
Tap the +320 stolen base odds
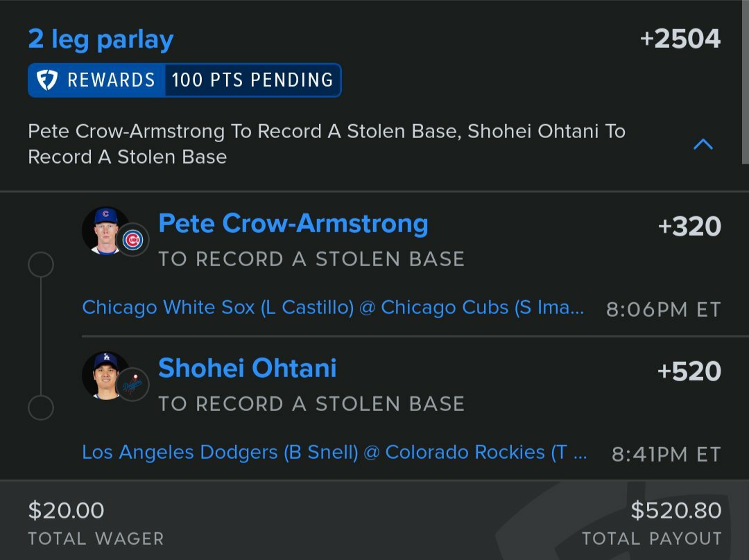point(689,227)
